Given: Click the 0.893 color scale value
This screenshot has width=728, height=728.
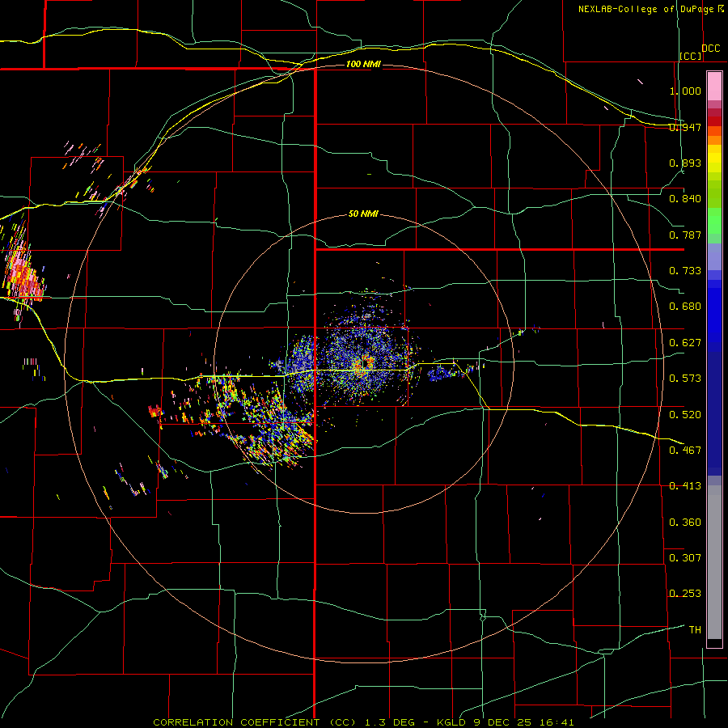Looking at the screenshot, I should (685, 163).
